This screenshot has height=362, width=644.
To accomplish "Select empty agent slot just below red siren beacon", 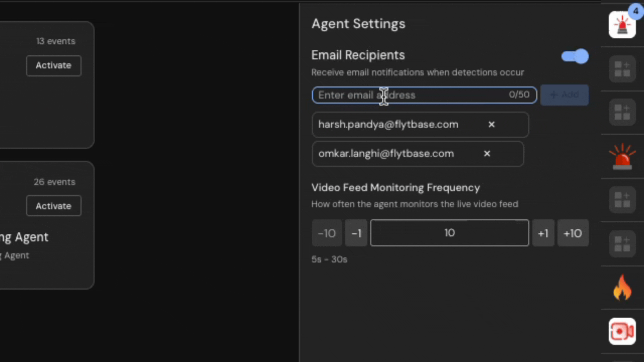I will pyautogui.click(x=622, y=200).
